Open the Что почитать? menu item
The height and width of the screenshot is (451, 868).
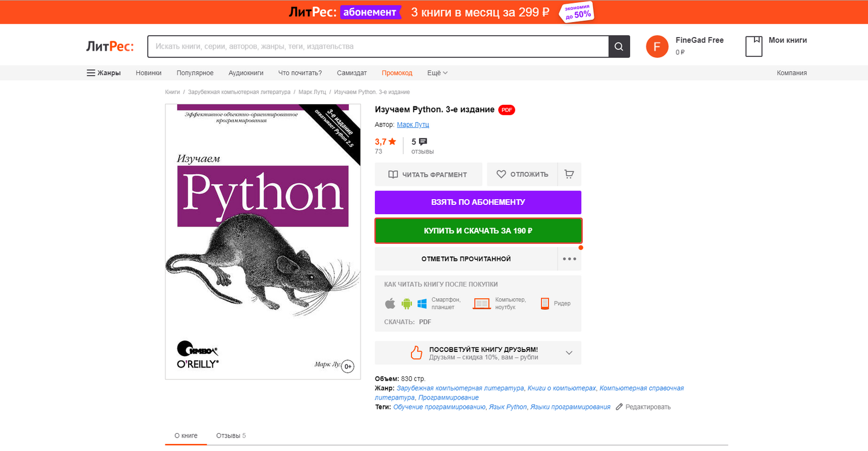[300, 73]
